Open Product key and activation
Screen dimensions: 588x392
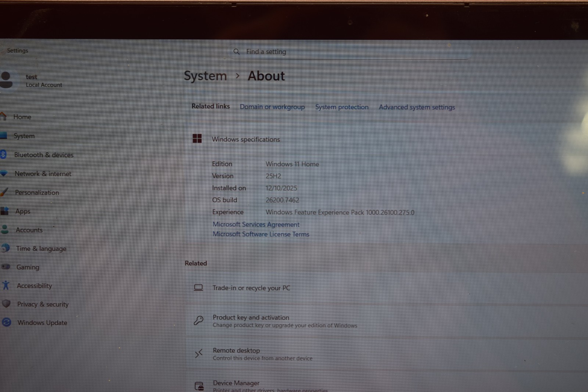pos(387,321)
